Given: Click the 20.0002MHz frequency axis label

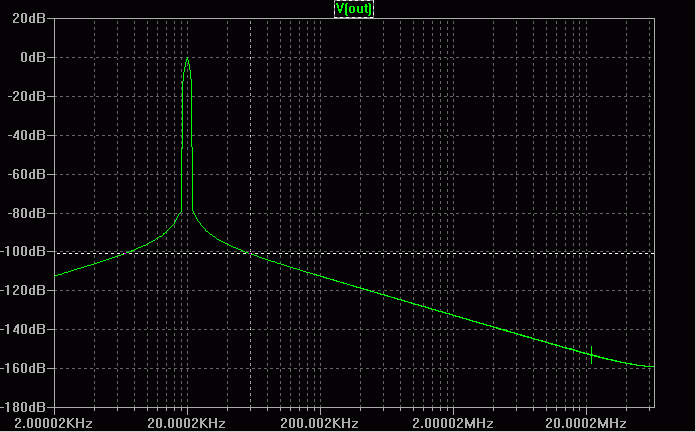Looking at the screenshot, I should (586, 423).
